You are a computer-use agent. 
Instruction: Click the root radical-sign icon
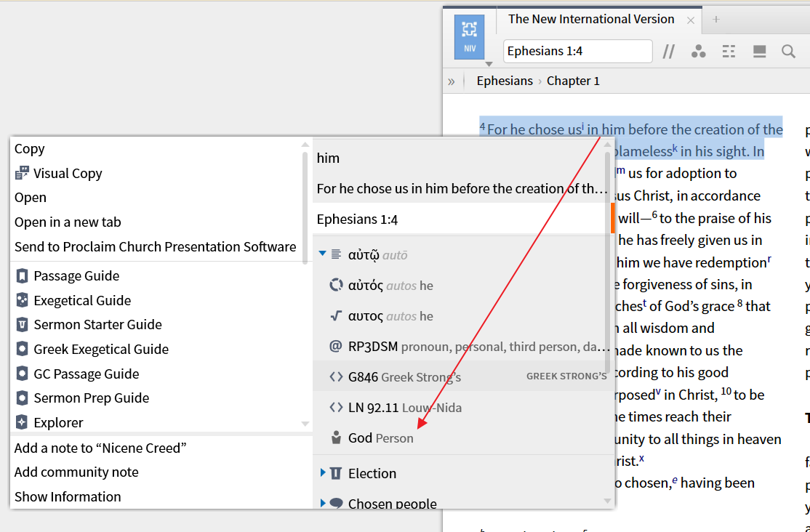(x=337, y=315)
